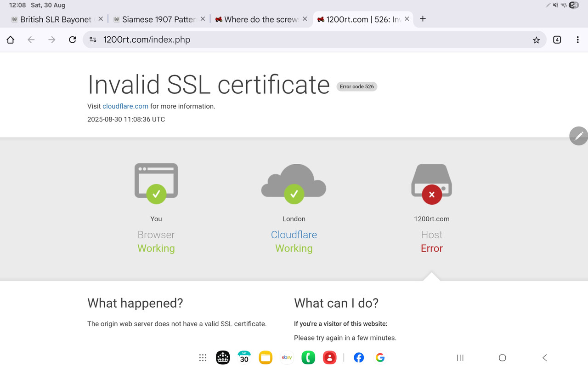This screenshot has width=588, height=368.
Task: View site information icon in address bar
Action: [x=93, y=40]
